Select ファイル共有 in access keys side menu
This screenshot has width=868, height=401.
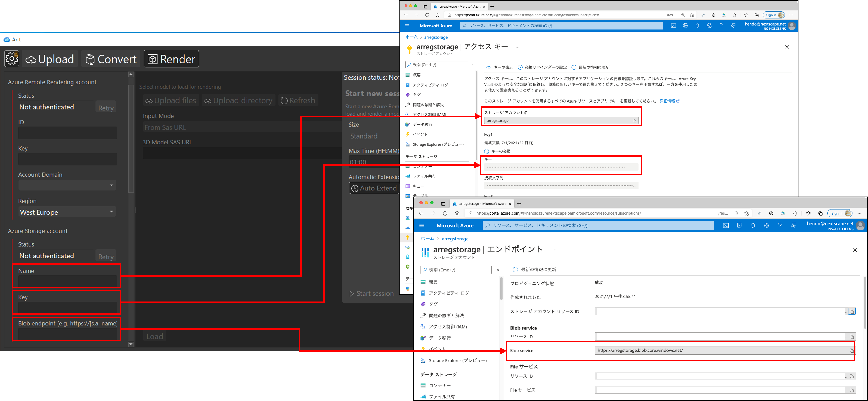pos(424,176)
